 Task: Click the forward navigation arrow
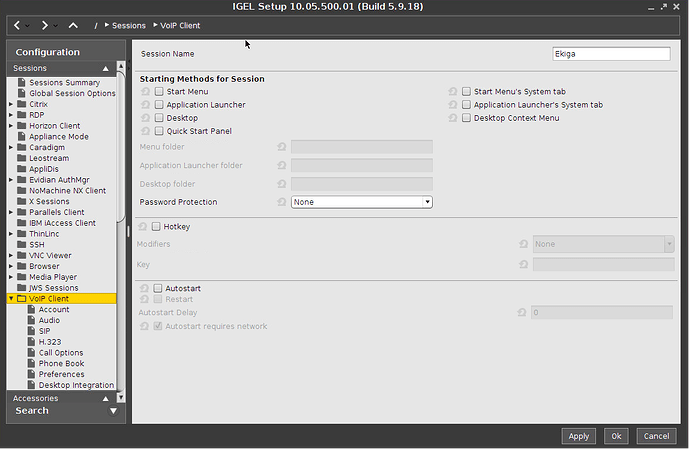click(x=45, y=24)
